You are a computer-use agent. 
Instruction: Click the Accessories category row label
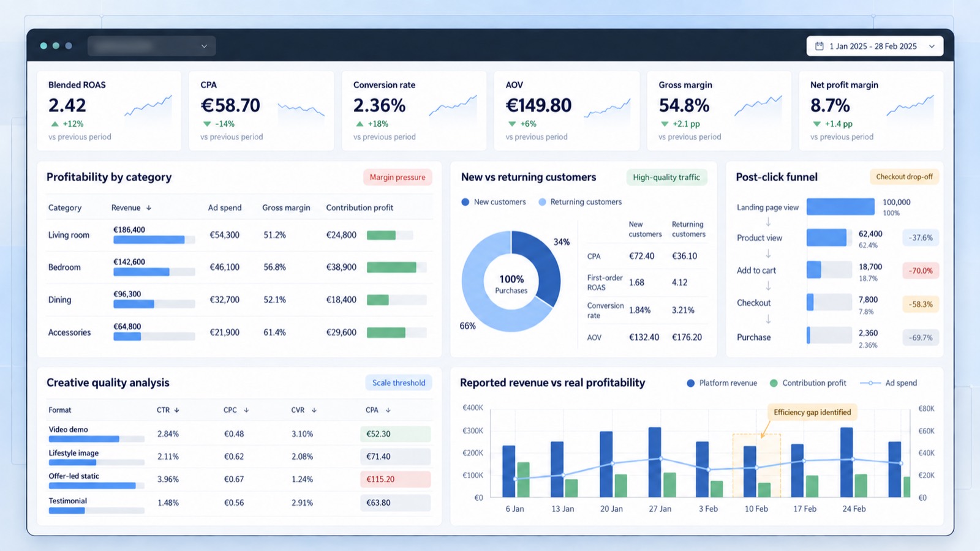pyautogui.click(x=69, y=332)
